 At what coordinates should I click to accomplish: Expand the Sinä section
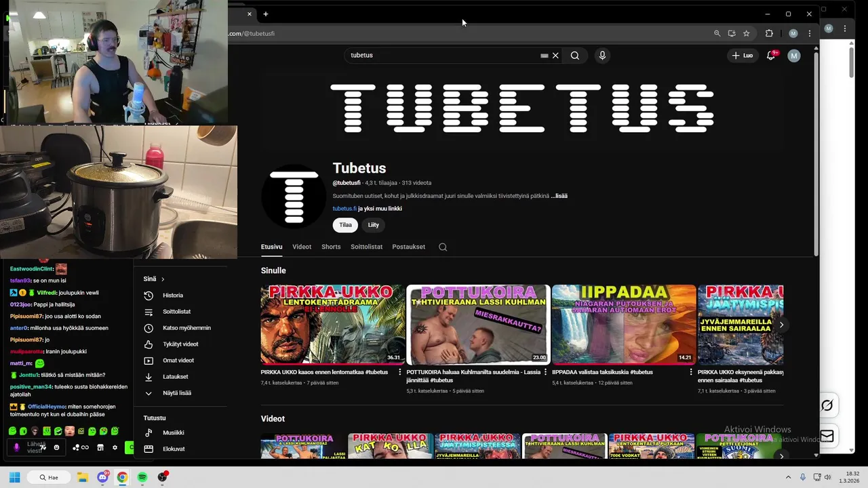click(x=154, y=279)
